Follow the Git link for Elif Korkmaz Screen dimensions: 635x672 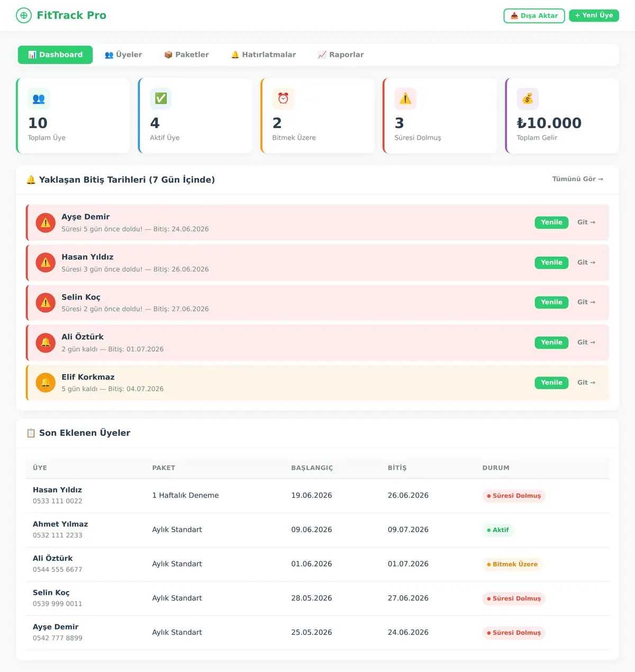pyautogui.click(x=586, y=383)
